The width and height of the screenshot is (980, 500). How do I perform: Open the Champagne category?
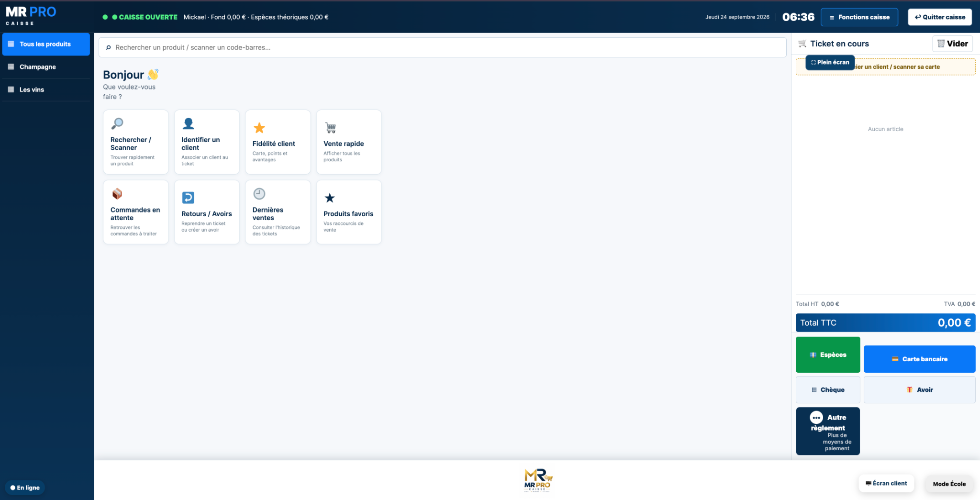46,67
